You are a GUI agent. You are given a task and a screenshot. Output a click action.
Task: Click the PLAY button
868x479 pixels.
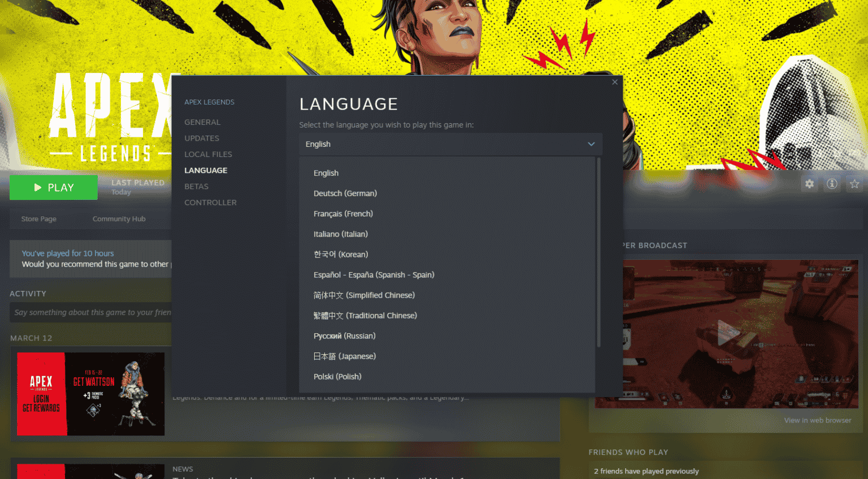point(54,187)
